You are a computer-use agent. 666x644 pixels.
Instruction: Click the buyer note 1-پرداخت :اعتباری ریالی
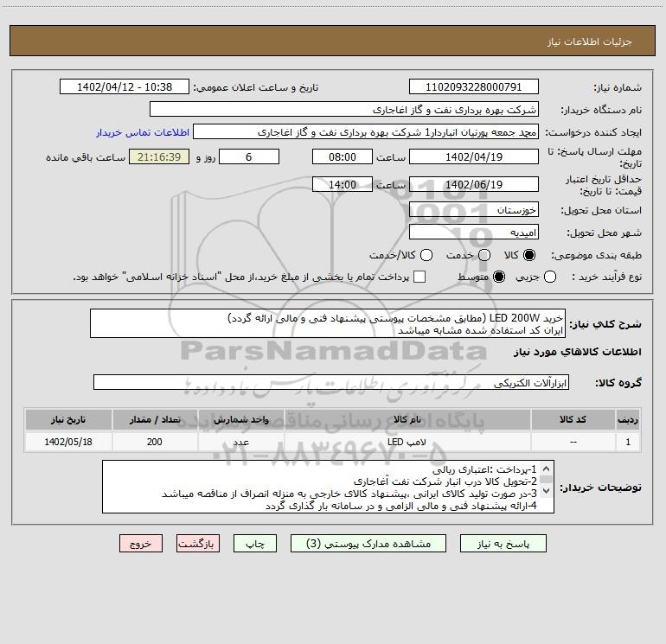coord(484,469)
